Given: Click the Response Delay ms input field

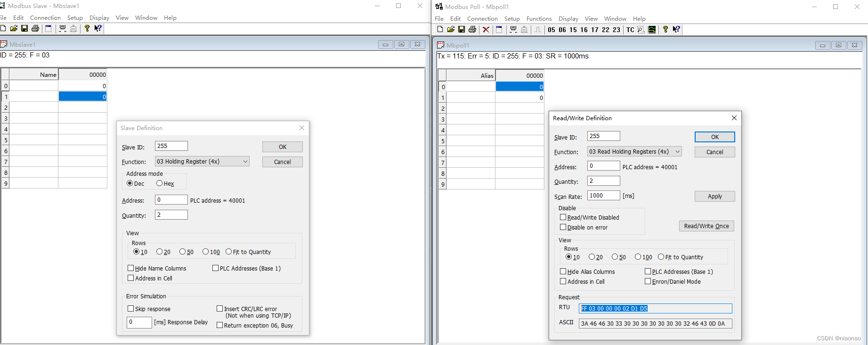Looking at the screenshot, I should [x=139, y=322].
